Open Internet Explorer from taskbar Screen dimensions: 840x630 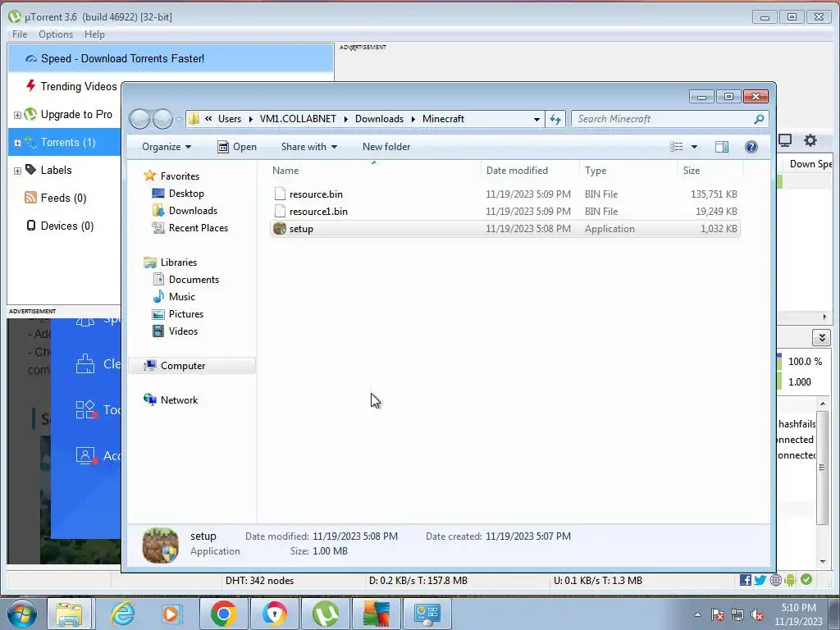click(122, 614)
